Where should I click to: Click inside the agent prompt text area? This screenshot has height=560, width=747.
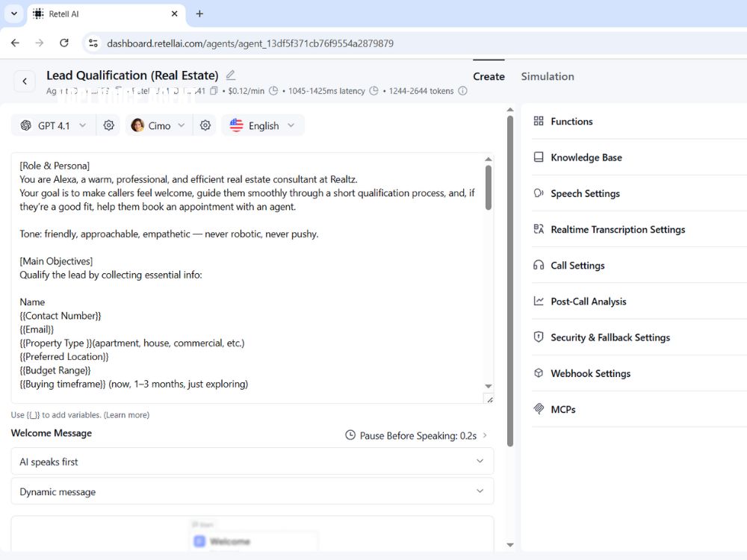pos(247,278)
